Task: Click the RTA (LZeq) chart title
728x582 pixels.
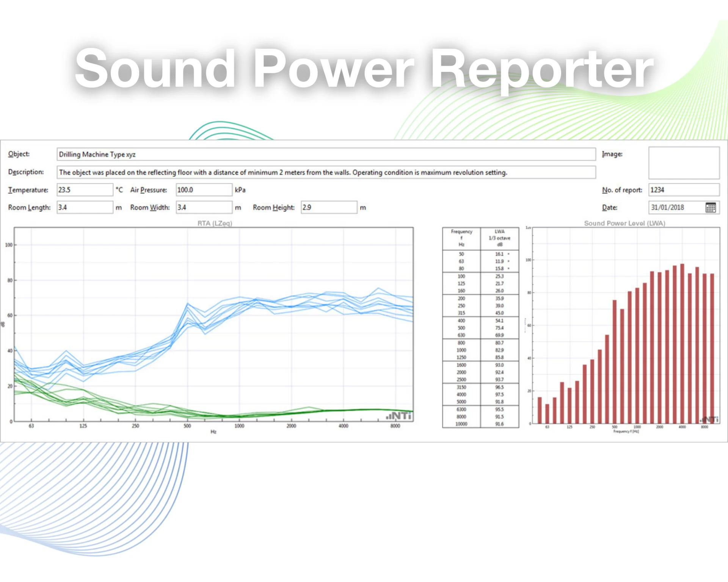Action: click(x=215, y=223)
